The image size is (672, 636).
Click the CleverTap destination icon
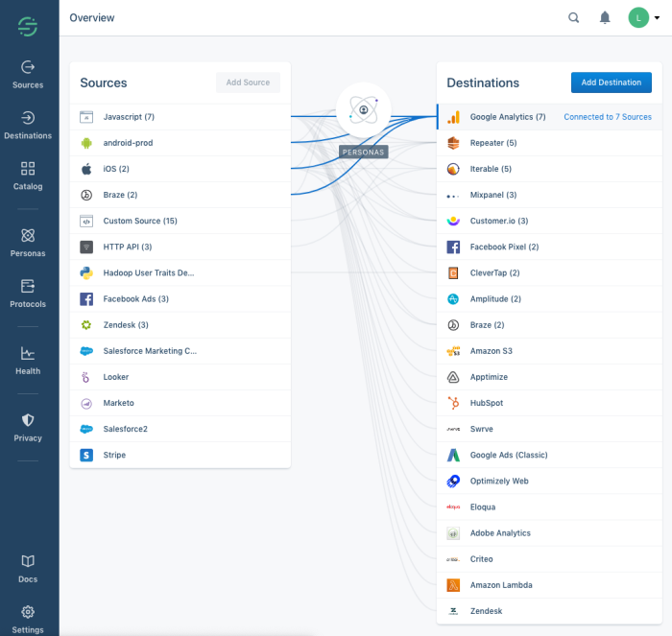click(453, 272)
